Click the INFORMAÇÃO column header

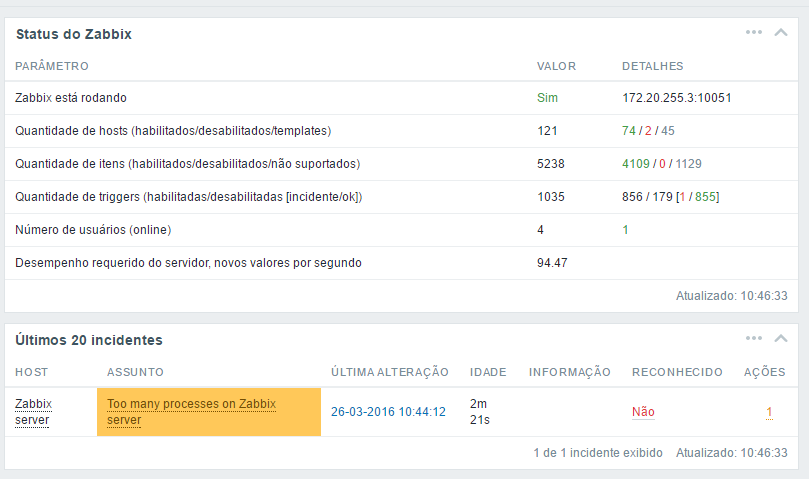(570, 372)
